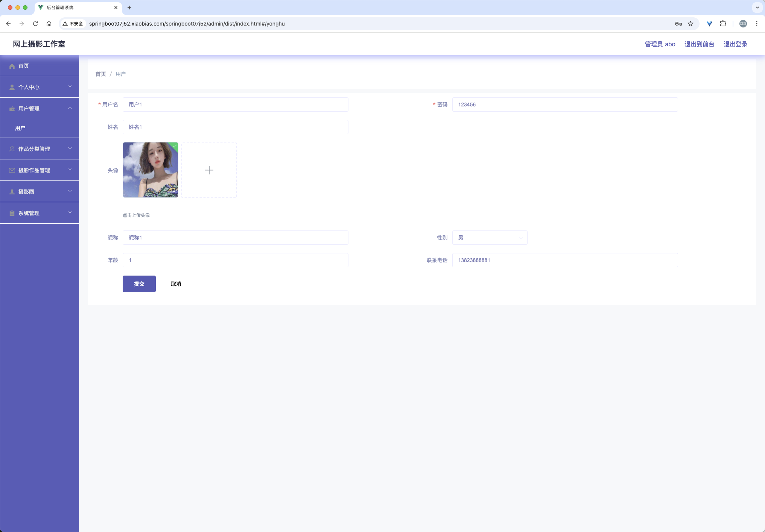
Task: Click the person icon beside 个人中心
Action: click(x=12, y=87)
